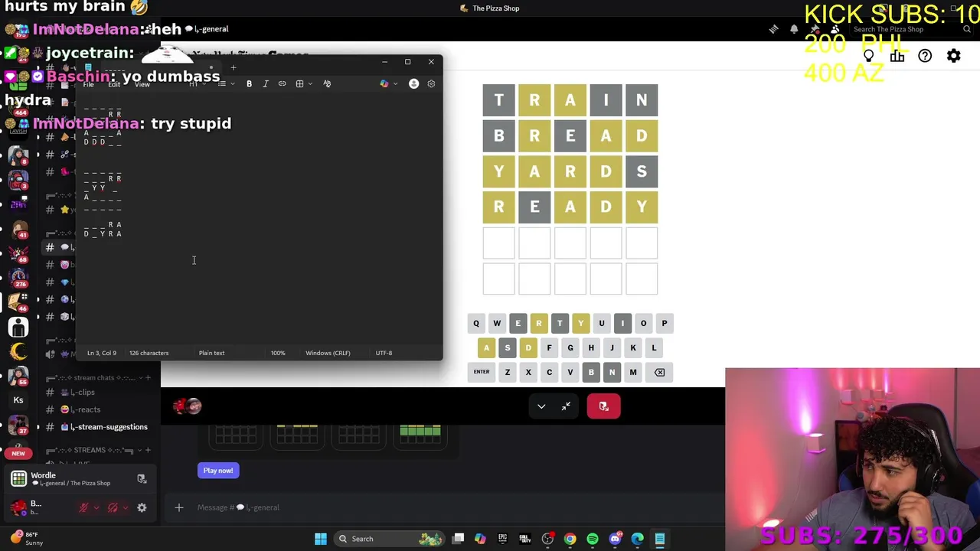This screenshot has height=551, width=980.
Task: Open Notepad settings gear
Action: tap(431, 83)
